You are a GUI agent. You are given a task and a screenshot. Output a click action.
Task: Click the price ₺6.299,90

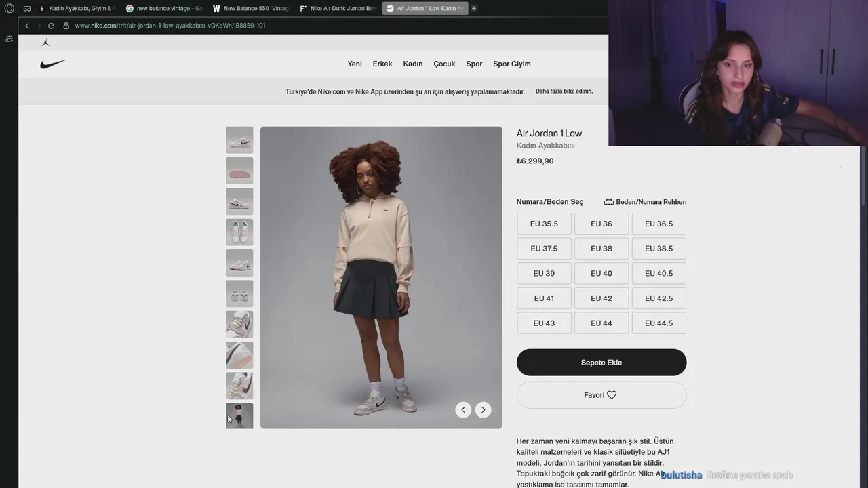pos(535,161)
